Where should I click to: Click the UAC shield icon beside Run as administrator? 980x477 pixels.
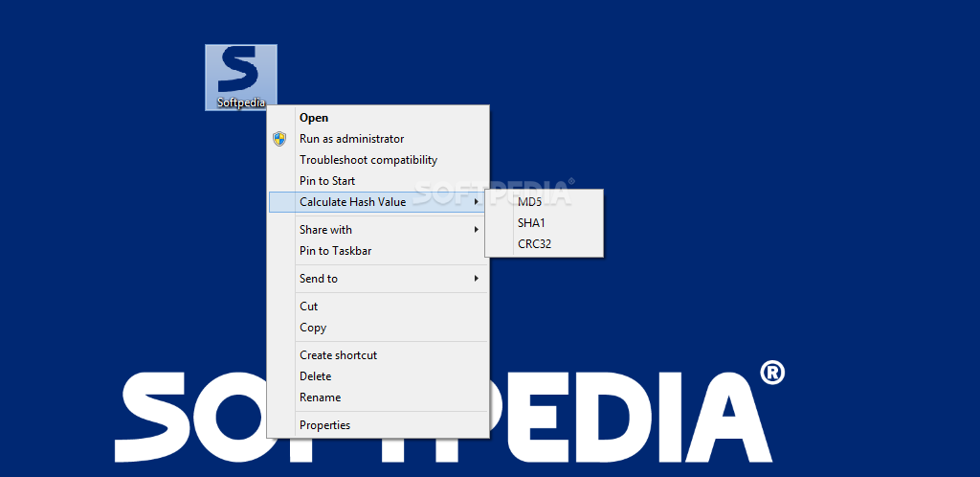280,139
